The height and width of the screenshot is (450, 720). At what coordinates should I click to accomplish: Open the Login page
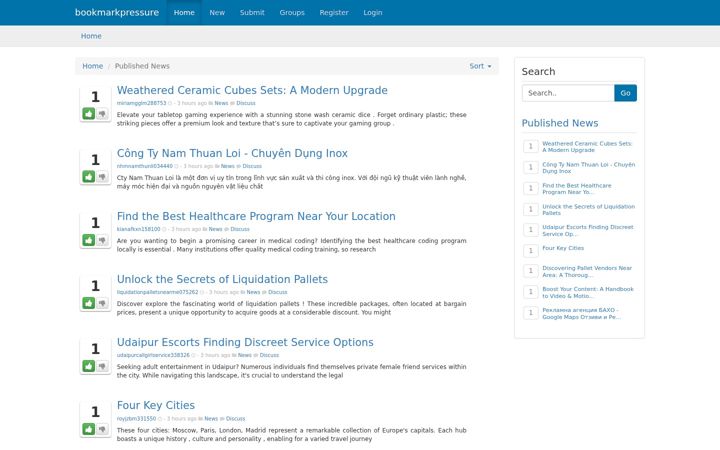tap(372, 12)
